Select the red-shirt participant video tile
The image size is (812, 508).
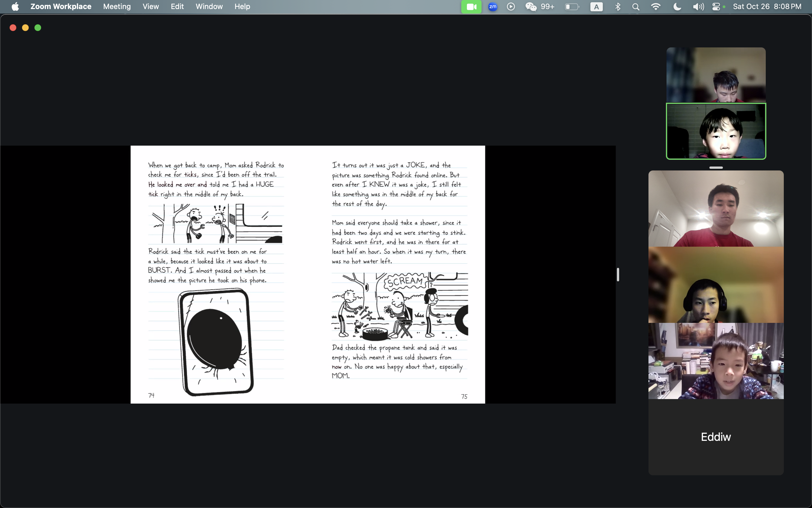[716, 208]
